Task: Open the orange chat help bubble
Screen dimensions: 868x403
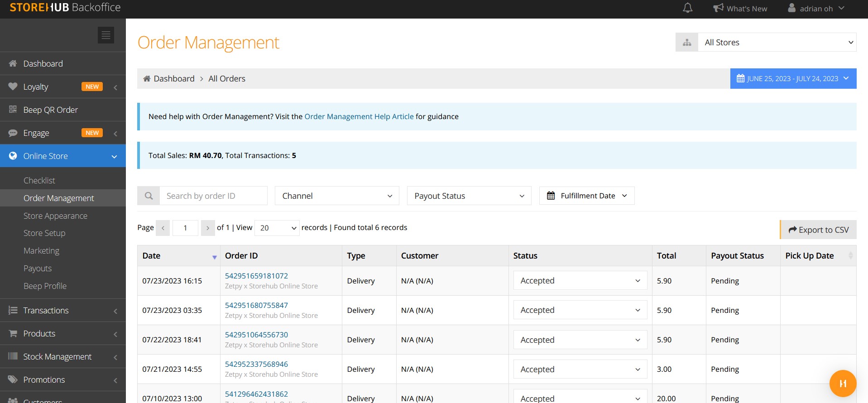Action: 842,383
